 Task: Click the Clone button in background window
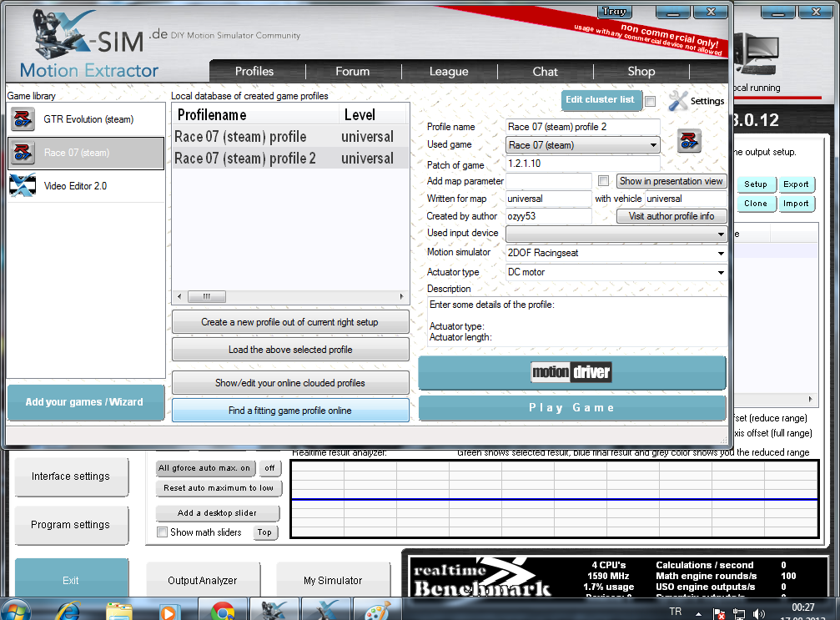click(756, 204)
